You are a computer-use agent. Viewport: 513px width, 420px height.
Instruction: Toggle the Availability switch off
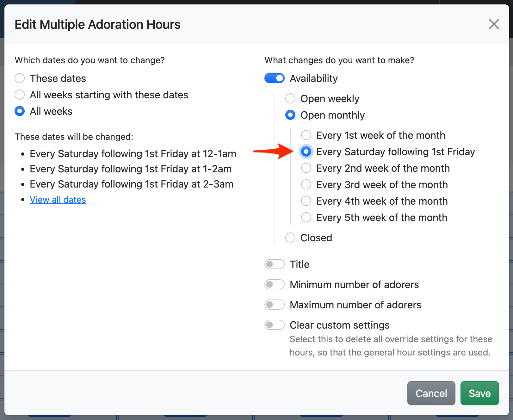click(x=275, y=78)
